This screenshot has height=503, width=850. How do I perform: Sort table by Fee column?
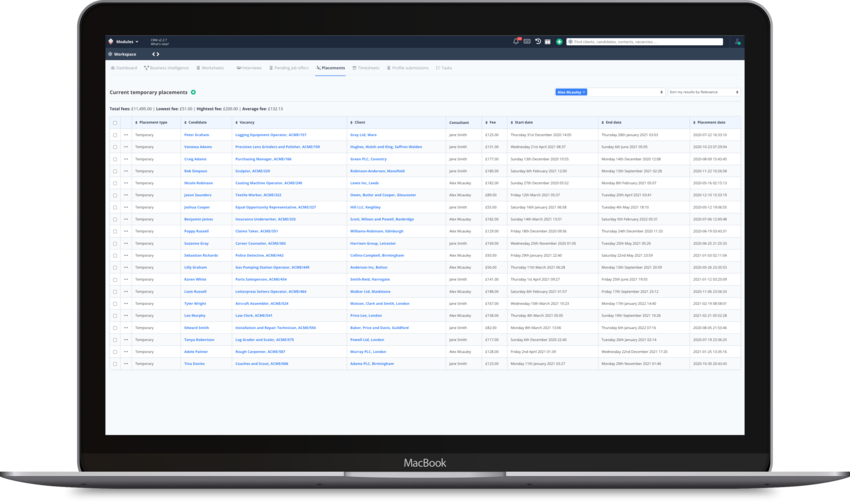491,122
